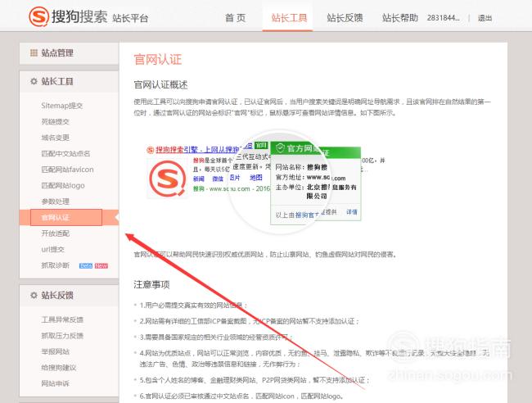Viewport: 532px width, 403px height.
Task: Click the Beta badge next to 抓取诊断
Action: (x=86, y=266)
